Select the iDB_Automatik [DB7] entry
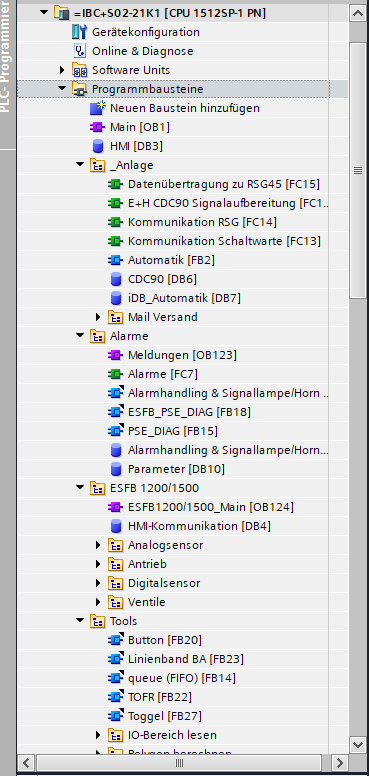Image resolution: width=369 pixels, height=776 pixels. pyautogui.click(x=184, y=298)
